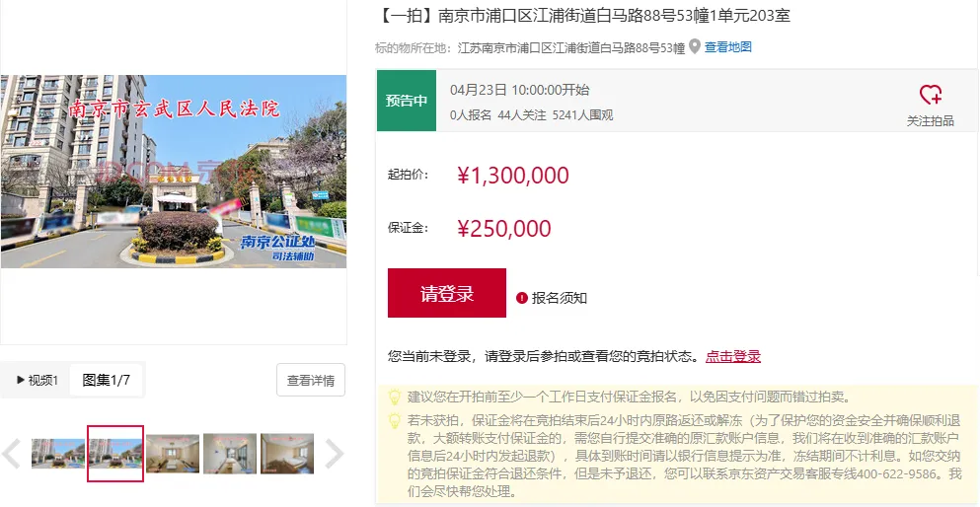The height and width of the screenshot is (507, 980).
Task: Click the first lightbulb tip icon
Action: pos(395,397)
